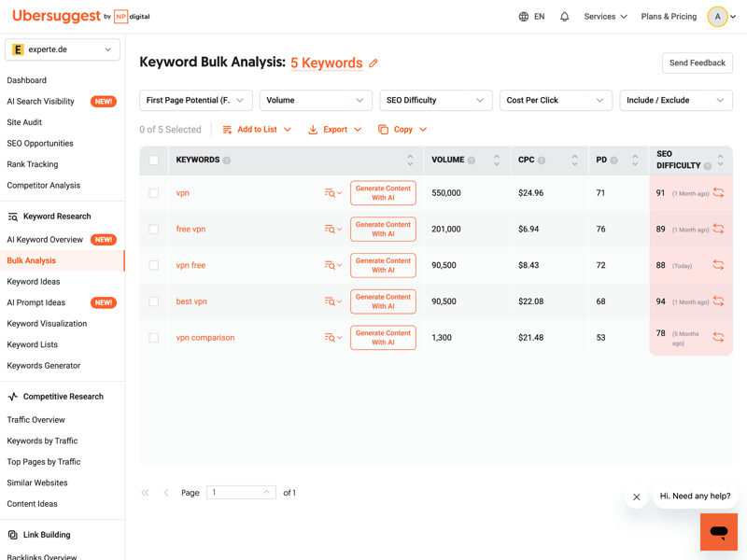Click the pencil icon beside 5 Keywords
Image resolution: width=747 pixels, height=560 pixels.
click(373, 63)
